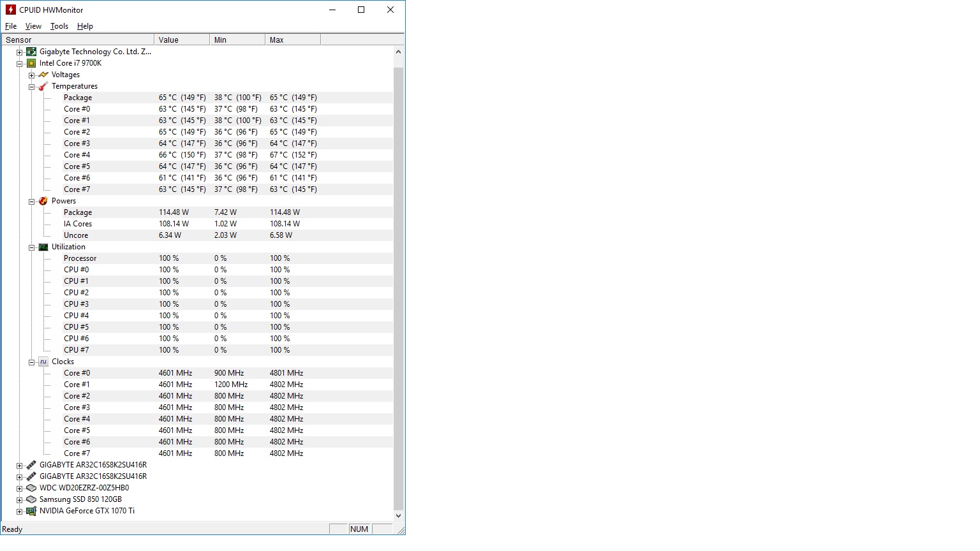Open the View menu
Screen dimensions: 980x551
(33, 26)
